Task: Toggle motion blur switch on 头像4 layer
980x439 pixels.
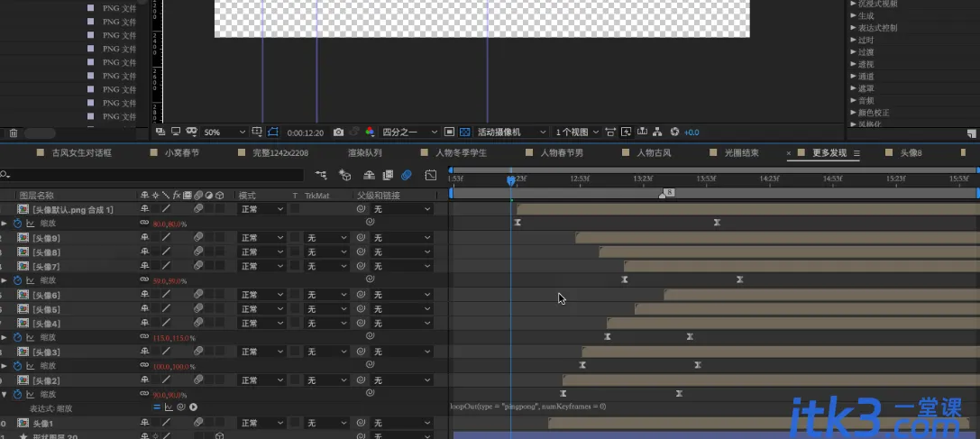Action: tap(198, 324)
